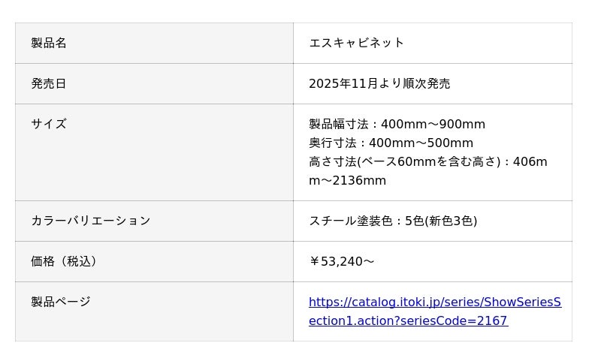Select the サイズ row label
Image resolution: width=601 pixels, height=364 pixels.
tap(49, 124)
